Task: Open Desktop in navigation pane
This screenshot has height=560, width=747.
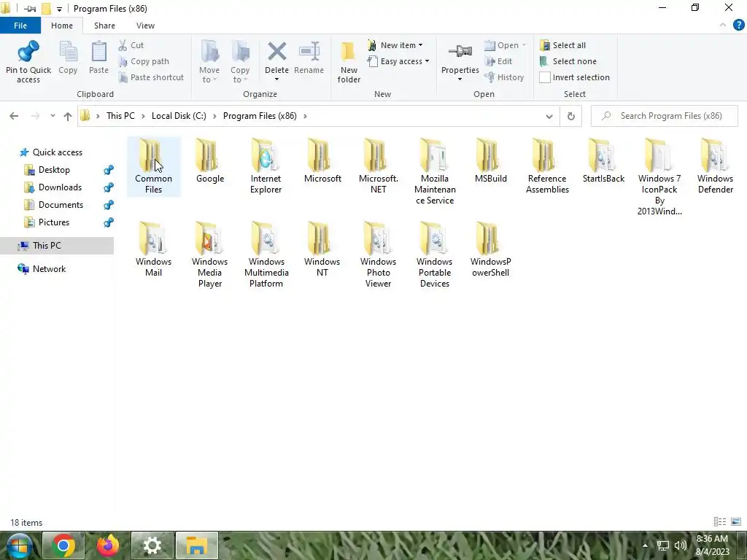Action: coord(54,170)
